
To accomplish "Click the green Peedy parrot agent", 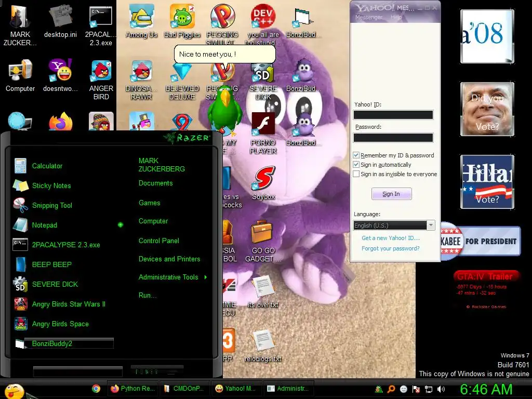I will (224, 111).
